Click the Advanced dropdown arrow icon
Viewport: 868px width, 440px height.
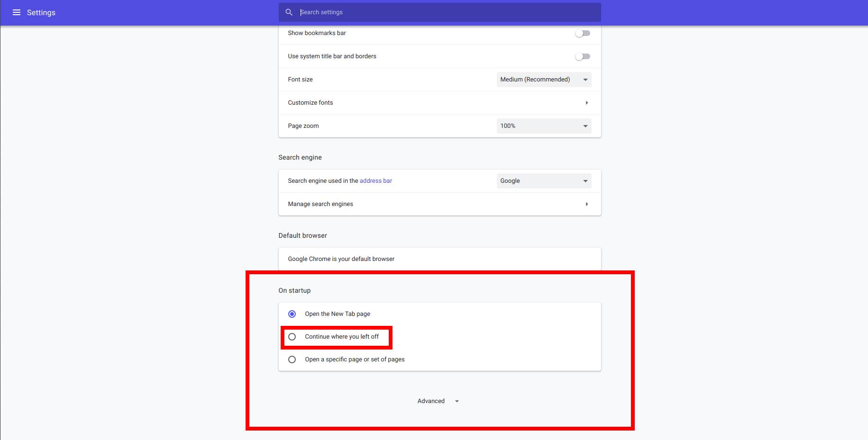[457, 401]
